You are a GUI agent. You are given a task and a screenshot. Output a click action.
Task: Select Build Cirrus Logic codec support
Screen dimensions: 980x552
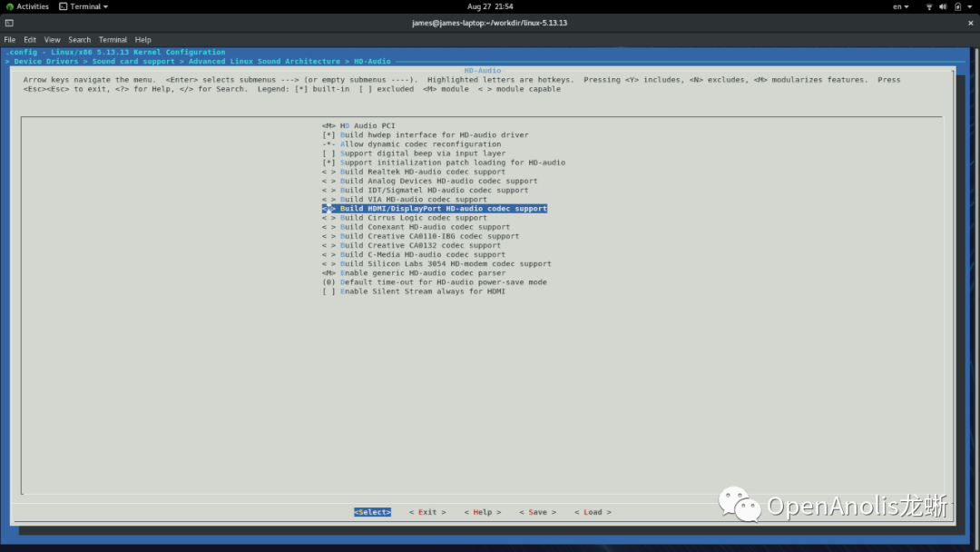click(405, 218)
